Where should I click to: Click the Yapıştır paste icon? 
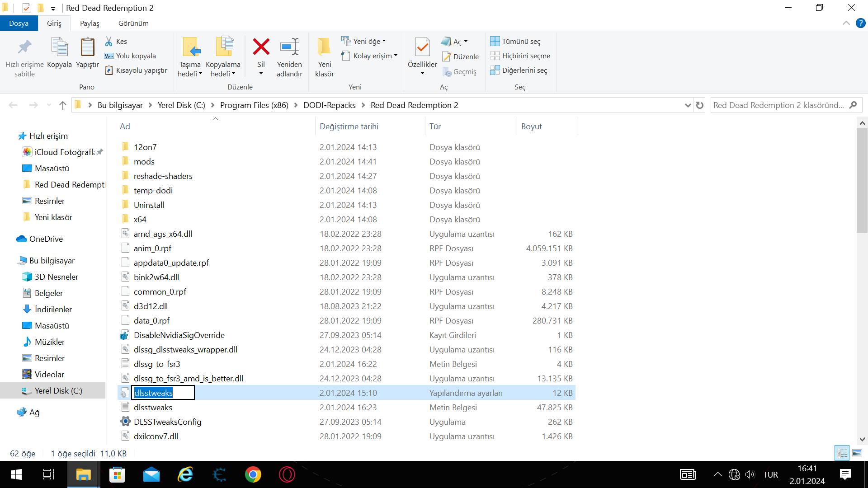87,47
